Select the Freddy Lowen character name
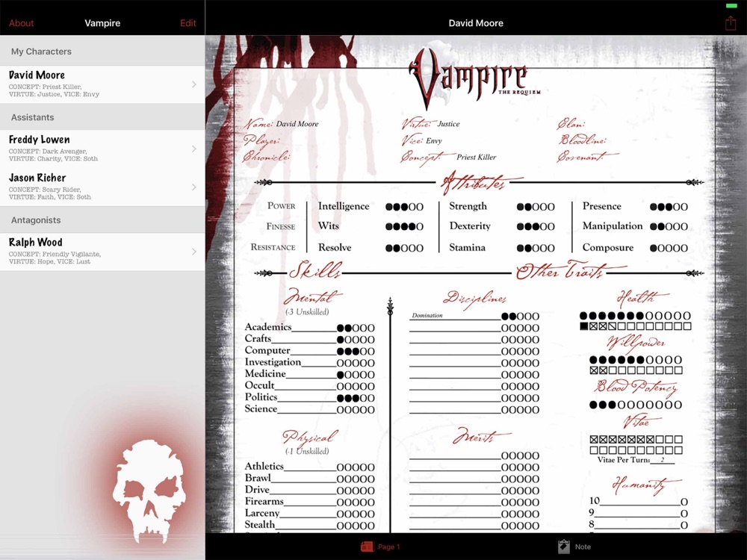747x560 pixels. point(39,140)
